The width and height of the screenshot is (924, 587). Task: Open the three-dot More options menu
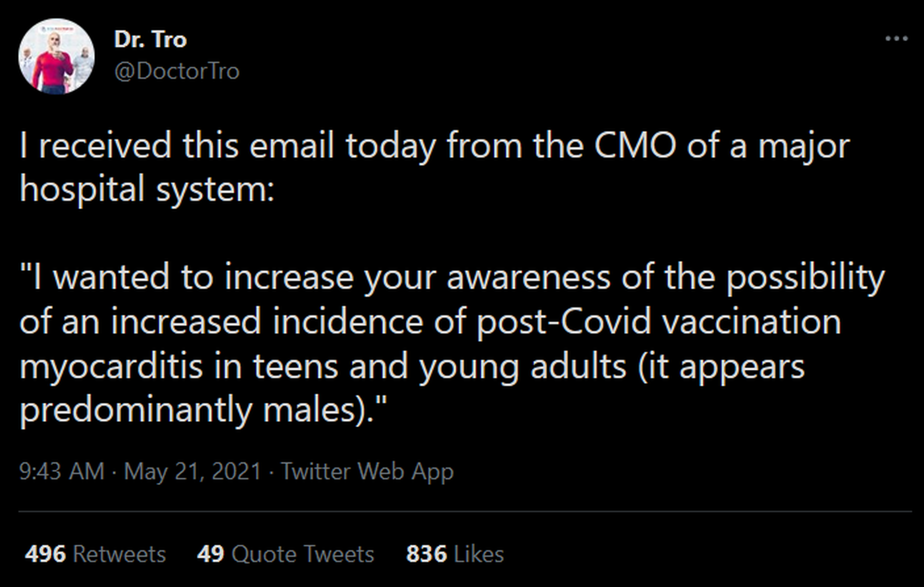pos(896,39)
